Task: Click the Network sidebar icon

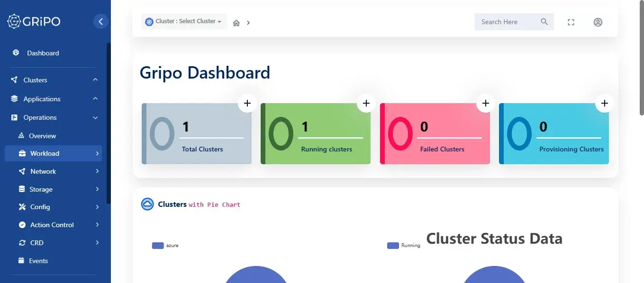Action: point(22,171)
